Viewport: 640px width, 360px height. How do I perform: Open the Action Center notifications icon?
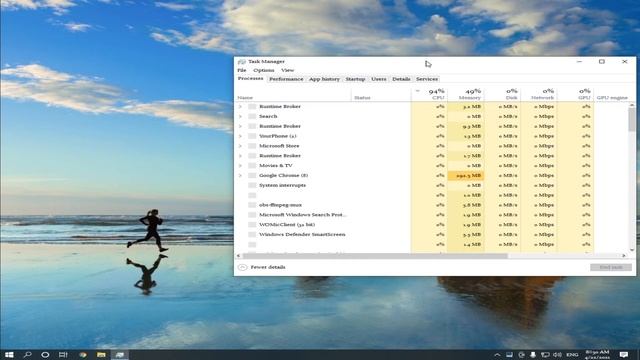624,355
